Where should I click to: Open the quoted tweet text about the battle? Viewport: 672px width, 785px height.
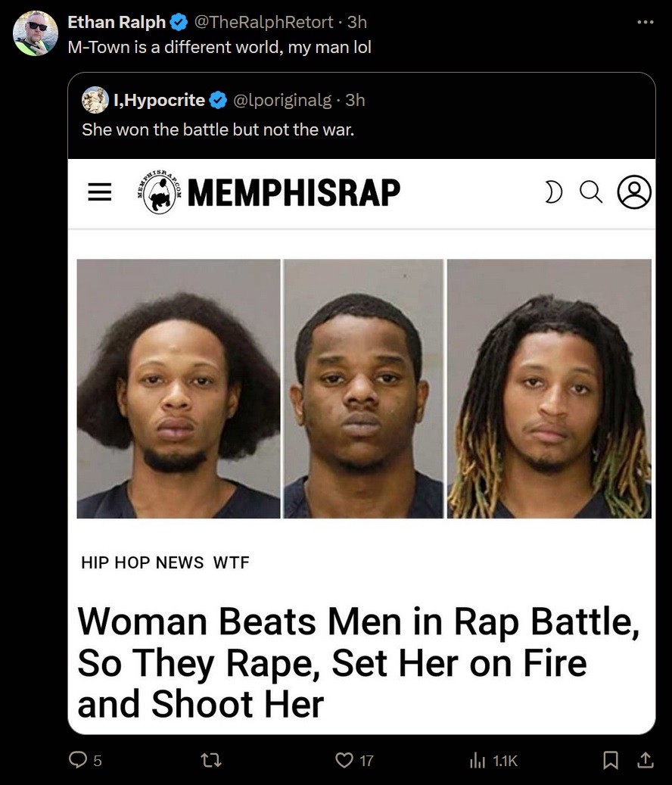(x=218, y=129)
